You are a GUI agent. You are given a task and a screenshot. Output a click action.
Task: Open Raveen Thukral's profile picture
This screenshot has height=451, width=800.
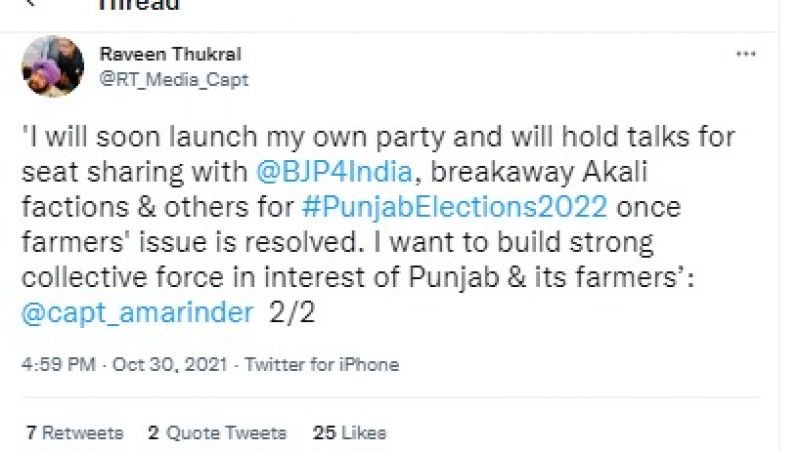point(52,66)
